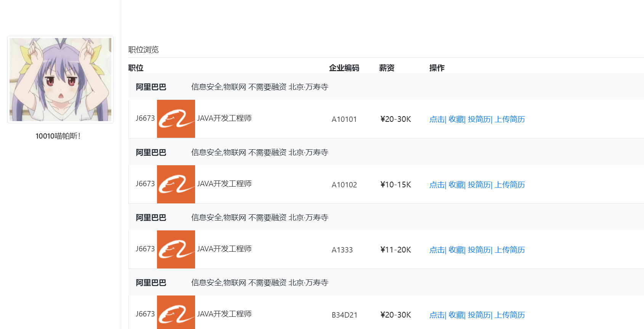The image size is (644, 329).
Task: Click the 操作 column header
Action: pos(437,68)
